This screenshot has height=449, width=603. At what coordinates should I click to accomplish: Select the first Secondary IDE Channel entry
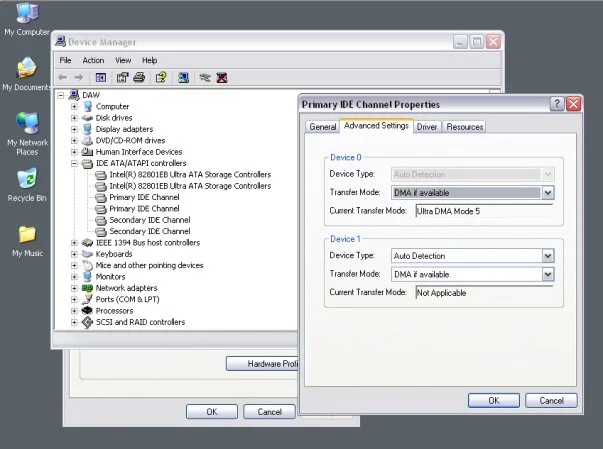pos(150,220)
